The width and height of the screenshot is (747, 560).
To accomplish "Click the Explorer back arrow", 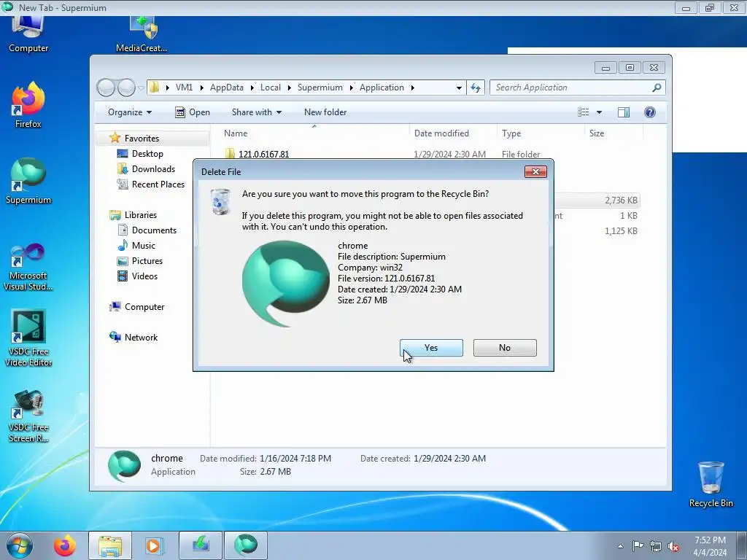I will pos(106,87).
